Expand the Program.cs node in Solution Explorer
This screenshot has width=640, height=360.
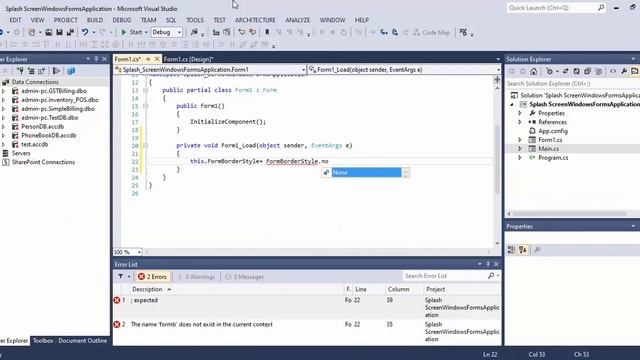click(x=520, y=158)
